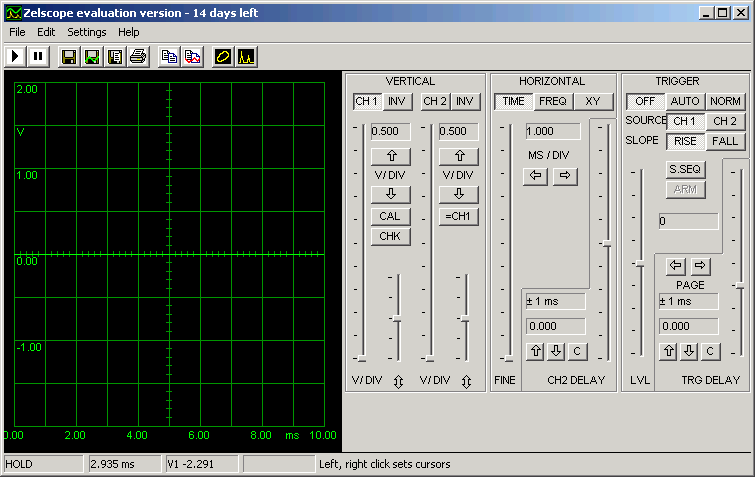Click the CH 1 V/DIV value field
The image size is (755, 477).
click(x=391, y=131)
